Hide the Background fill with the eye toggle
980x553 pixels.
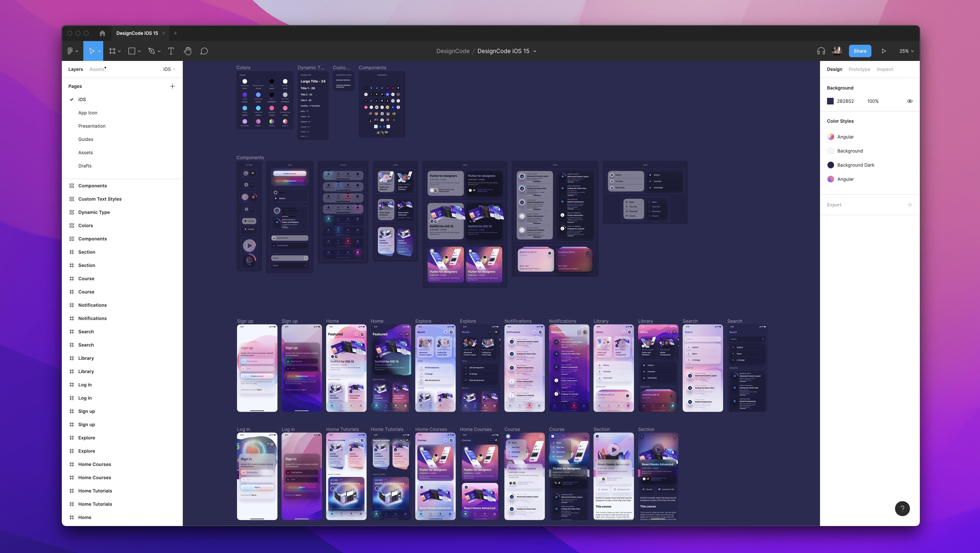click(x=910, y=101)
